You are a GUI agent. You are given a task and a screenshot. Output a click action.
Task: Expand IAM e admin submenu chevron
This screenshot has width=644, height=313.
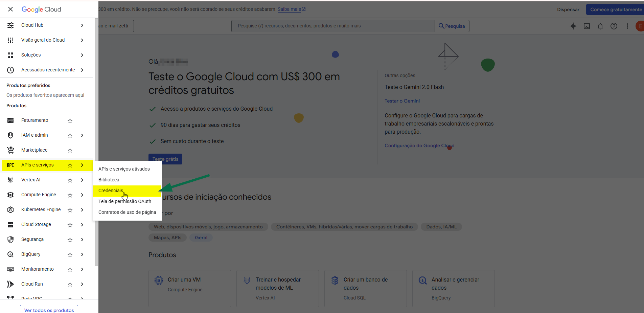pos(82,135)
